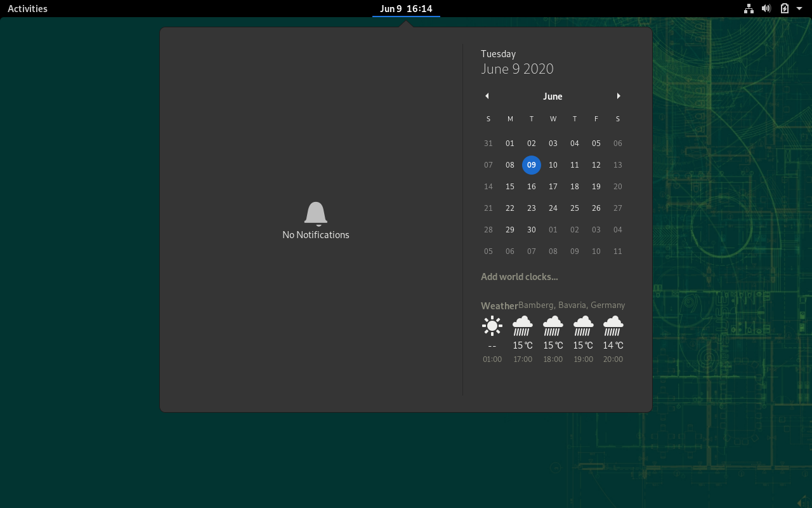Click the network connection icon in top bar
This screenshot has width=812, height=508.
749,8
